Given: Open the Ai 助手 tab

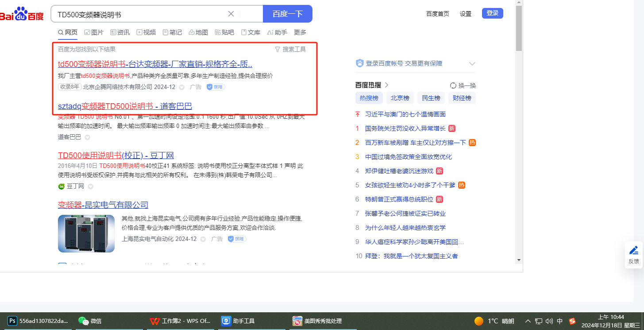Looking at the screenshot, I should point(277,32).
